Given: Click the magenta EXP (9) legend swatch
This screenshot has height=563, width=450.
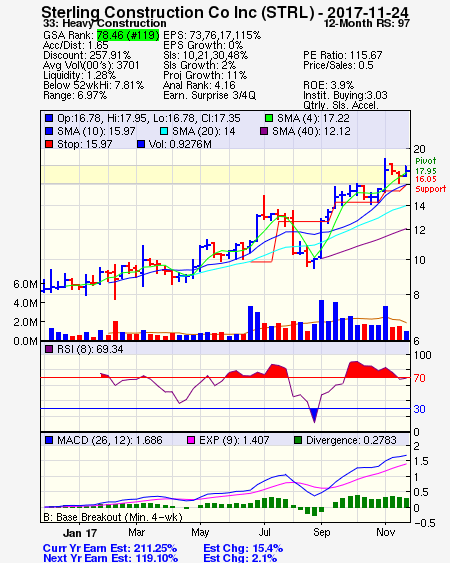Looking at the screenshot, I should coord(191,440).
